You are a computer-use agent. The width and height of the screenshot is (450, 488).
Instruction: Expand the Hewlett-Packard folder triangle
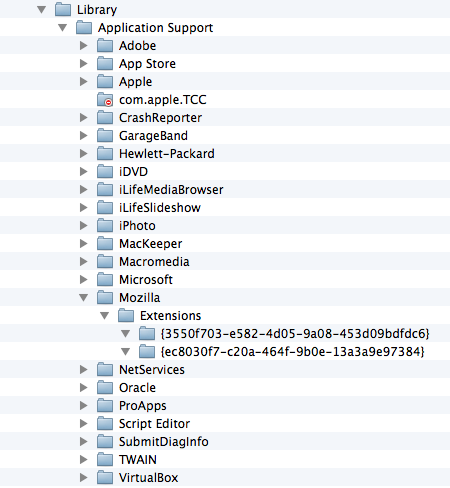[84, 154]
